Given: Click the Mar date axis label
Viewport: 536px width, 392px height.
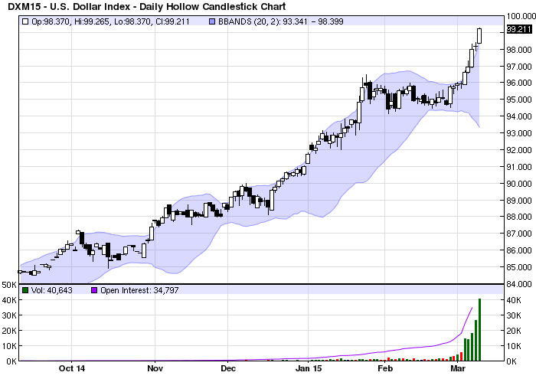Looking at the screenshot, I should tap(458, 369).
